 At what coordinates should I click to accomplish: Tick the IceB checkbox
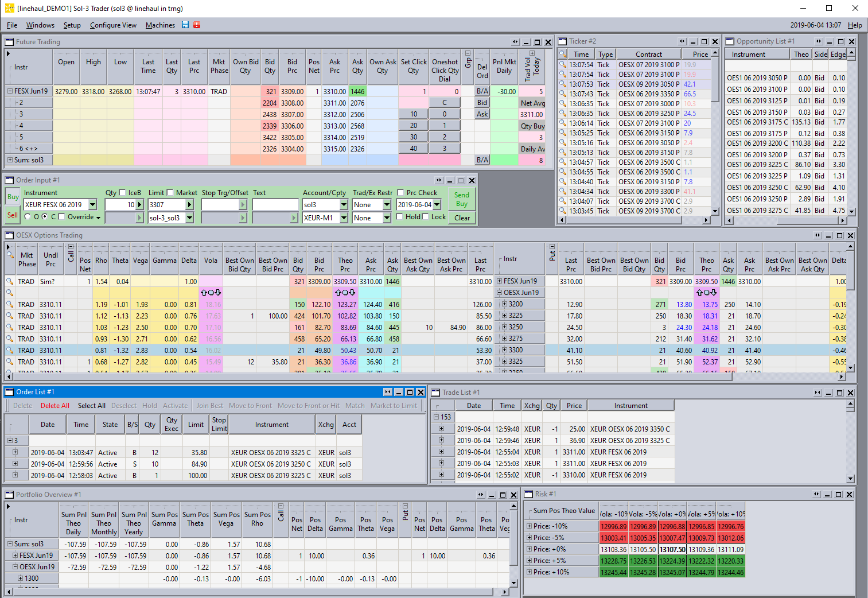pos(122,193)
